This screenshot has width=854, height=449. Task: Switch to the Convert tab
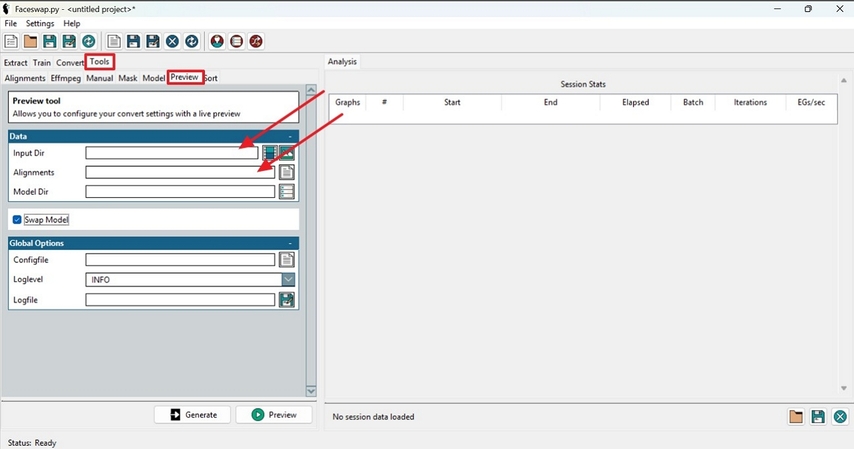point(70,63)
